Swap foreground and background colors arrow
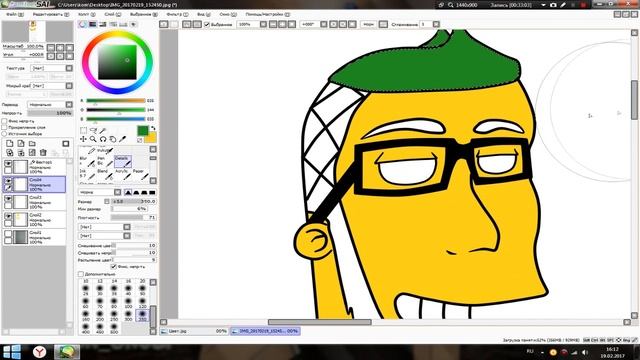Image resolution: width=640 pixels, height=360 pixels. pyautogui.click(x=153, y=128)
